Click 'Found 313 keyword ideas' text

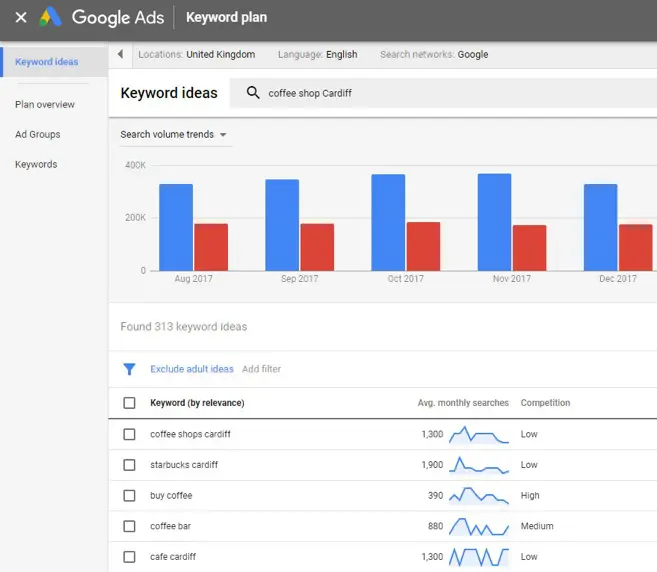point(184,326)
